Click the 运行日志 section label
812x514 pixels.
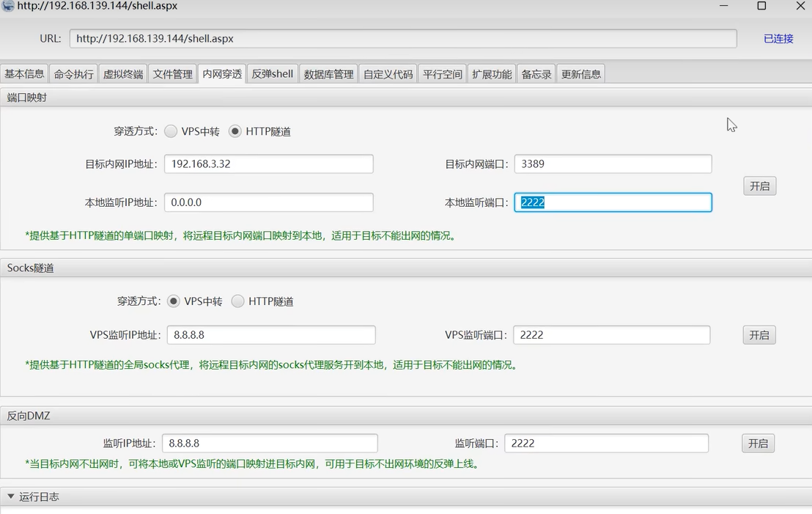39,496
